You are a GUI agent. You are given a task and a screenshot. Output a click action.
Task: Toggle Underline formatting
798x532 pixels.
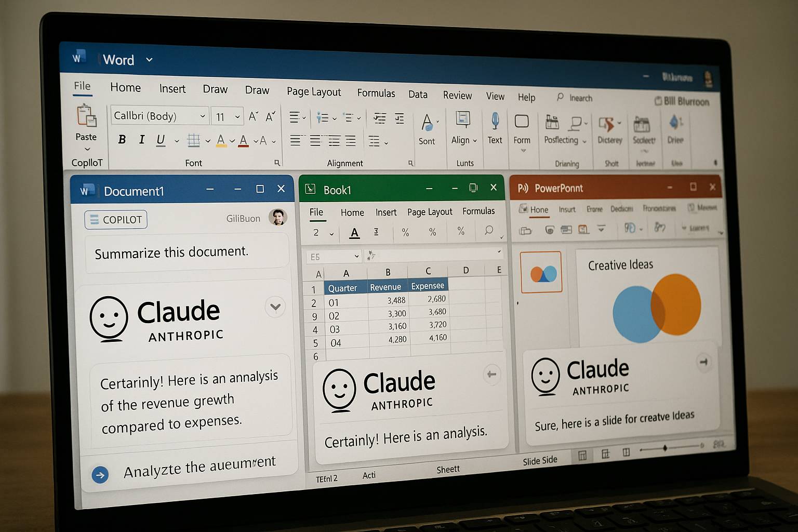click(161, 140)
